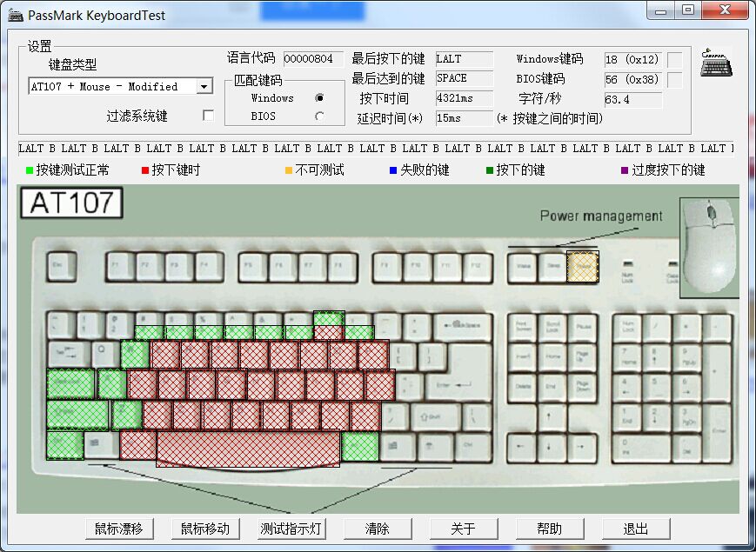Screen dimensions: 756x552
Task: Click the green-highlighted Caps Lock key
Action: (70, 384)
